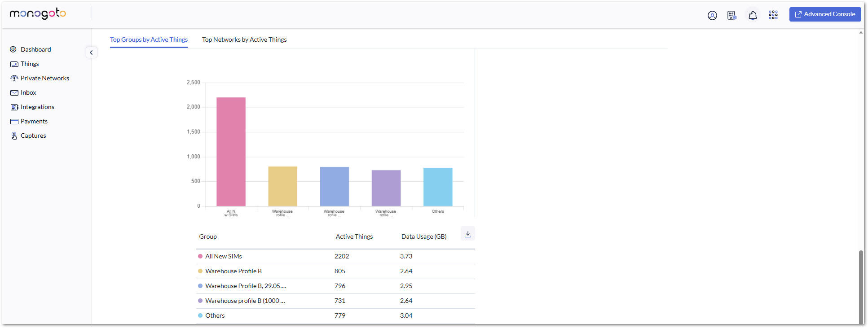This screenshot has width=868, height=328.
Task: Navigate to Private Networks
Action: [x=45, y=78]
